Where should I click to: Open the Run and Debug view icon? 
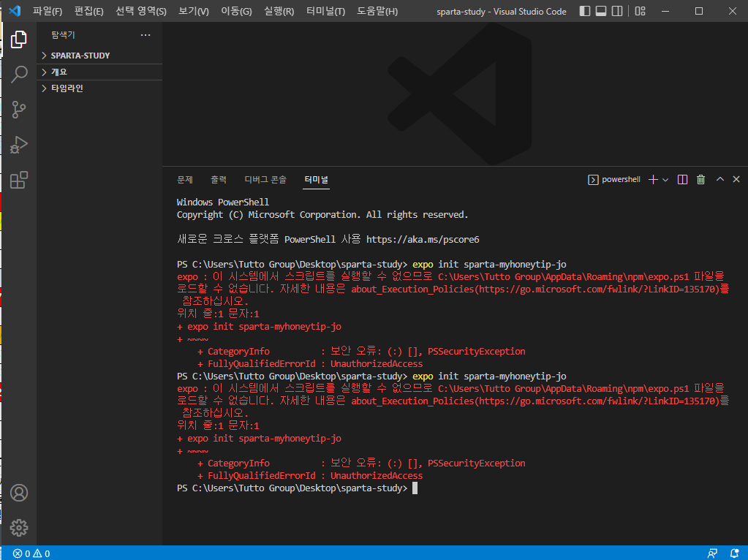[18, 145]
